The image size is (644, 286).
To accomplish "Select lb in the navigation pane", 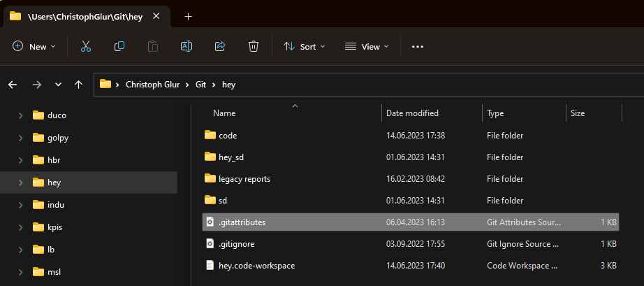I will pyautogui.click(x=51, y=250).
